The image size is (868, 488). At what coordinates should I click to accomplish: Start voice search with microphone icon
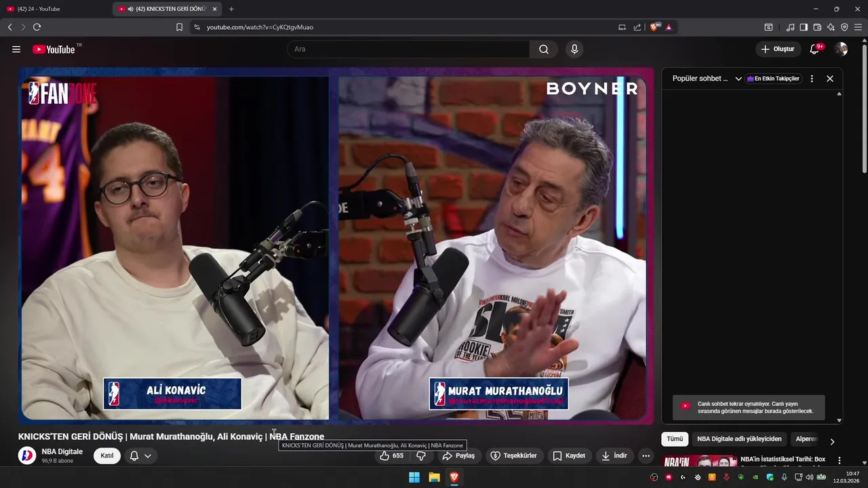[x=574, y=49]
